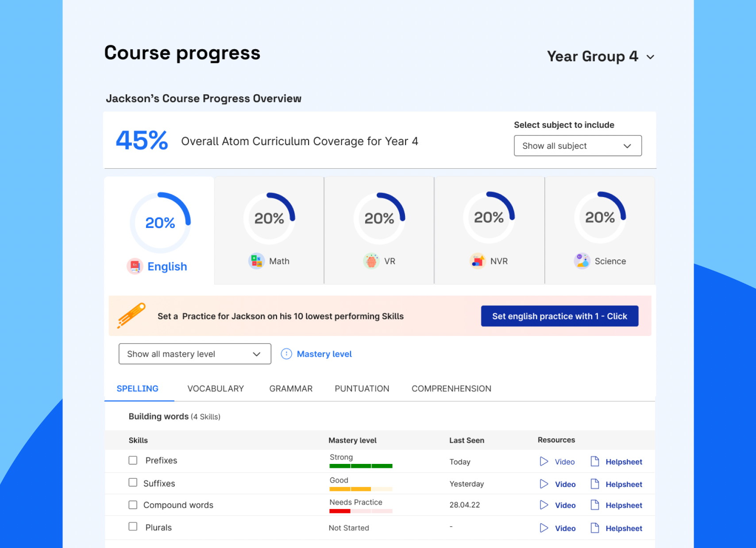The image size is (756, 548).
Task: Click the VR brain icon
Action: click(x=371, y=261)
